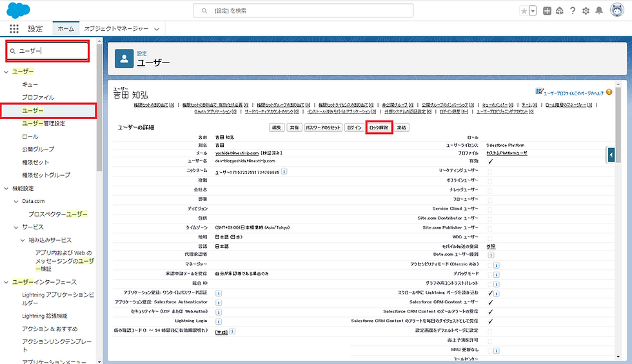Open the setup gear icon
The height and width of the screenshot is (364, 632).
click(586, 11)
